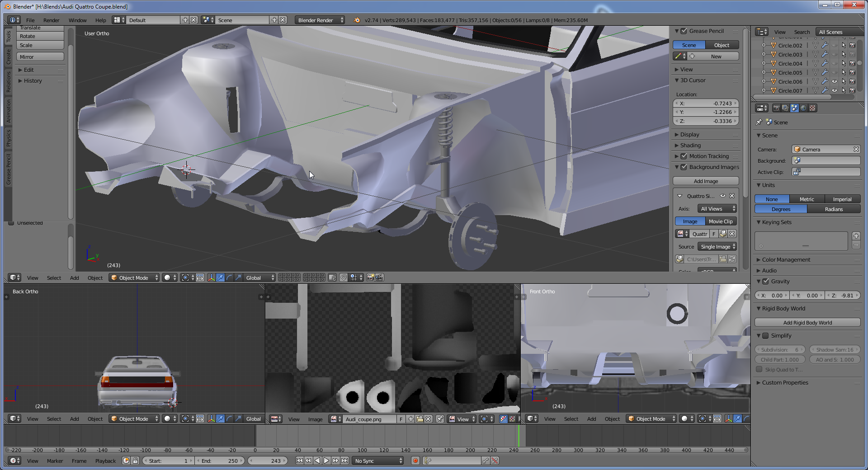Open the Blender Render engine dropdown
This screenshot has width=868, height=470.
coord(320,20)
